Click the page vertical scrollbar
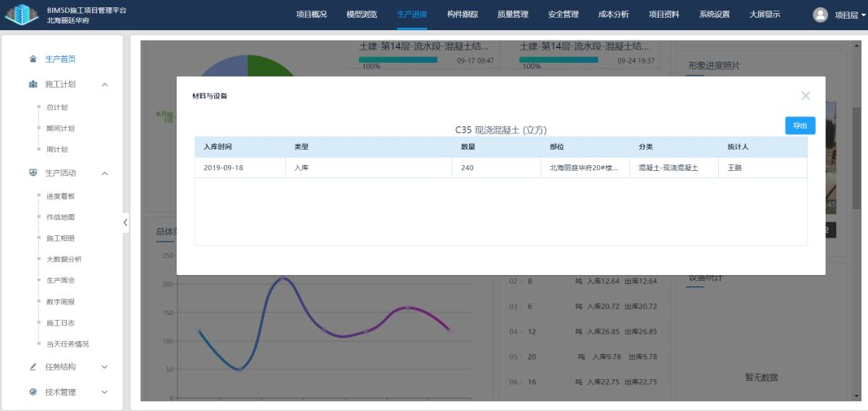 click(857, 158)
